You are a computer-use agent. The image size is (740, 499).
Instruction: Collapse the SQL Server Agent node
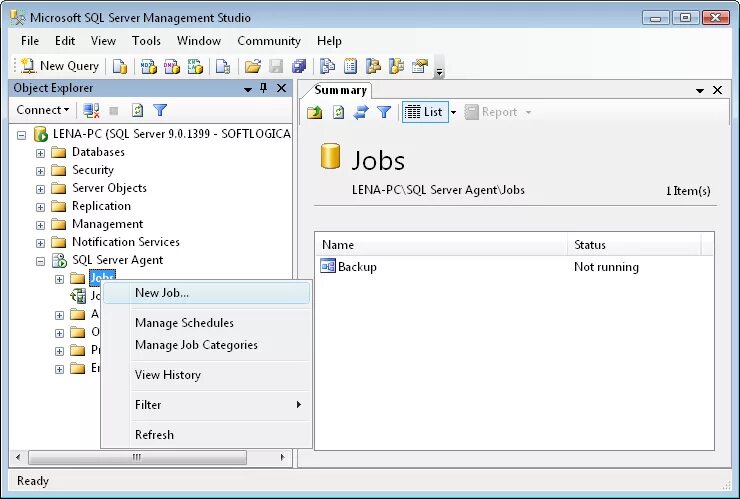(41, 261)
